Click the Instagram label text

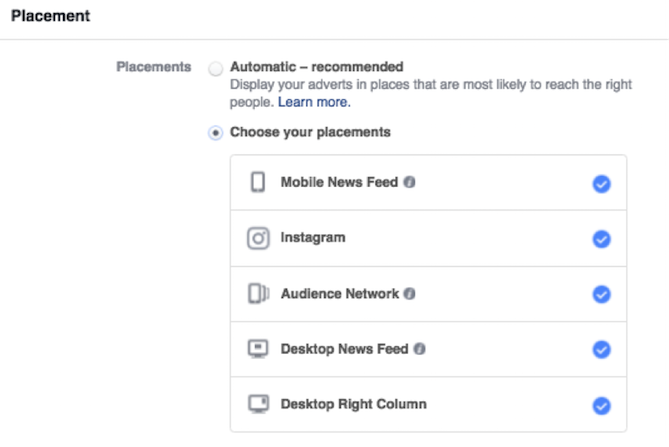click(x=313, y=238)
